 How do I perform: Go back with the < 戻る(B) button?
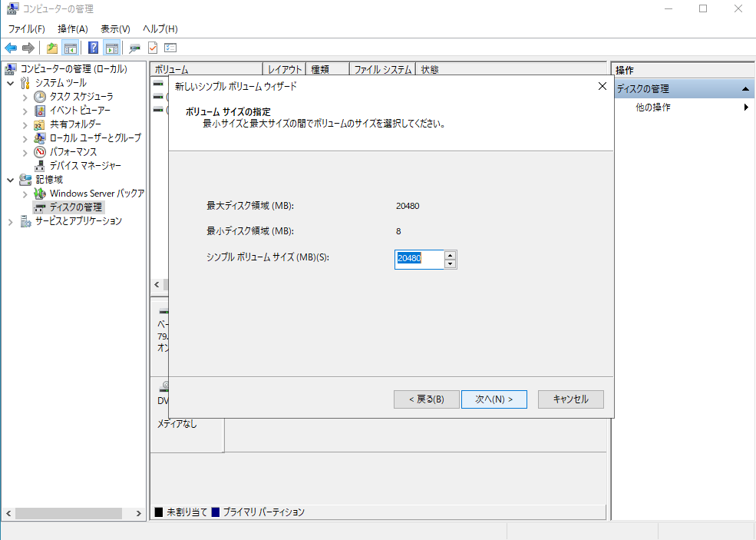click(426, 399)
